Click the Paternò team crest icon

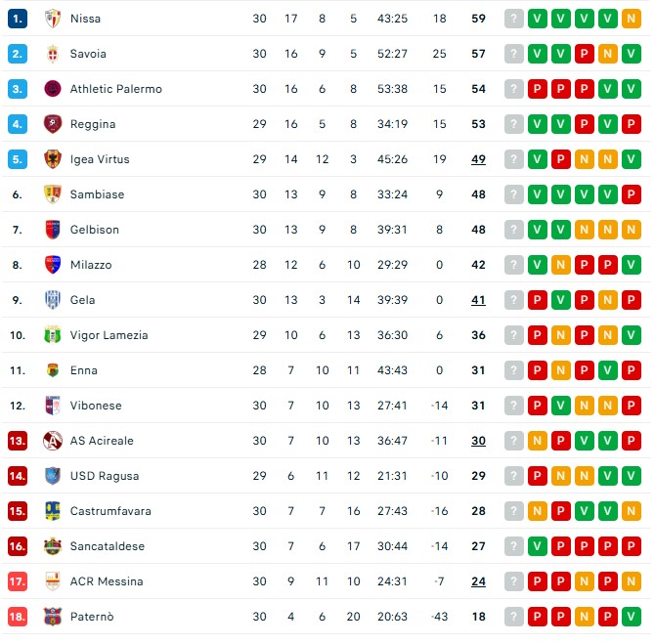[53, 617]
